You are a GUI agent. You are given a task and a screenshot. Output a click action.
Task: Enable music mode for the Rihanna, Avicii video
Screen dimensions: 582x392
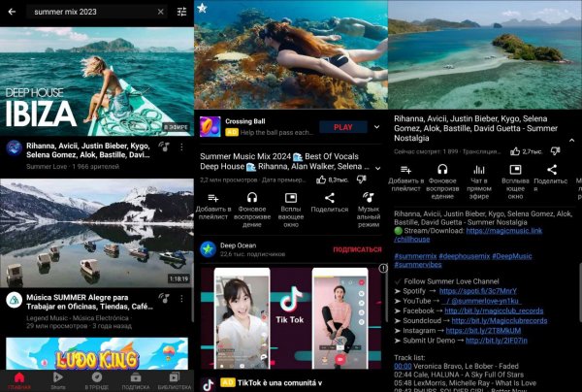(164, 147)
